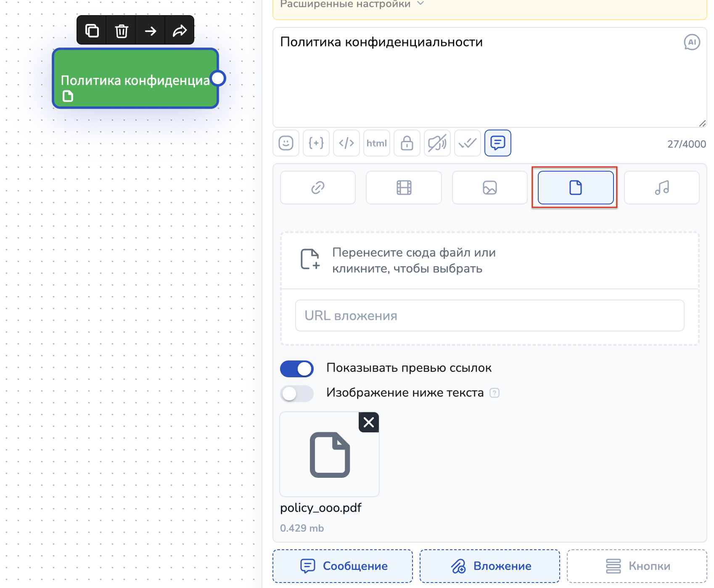Add a new Сообщение block
The height and width of the screenshot is (588, 714).
coord(343,566)
